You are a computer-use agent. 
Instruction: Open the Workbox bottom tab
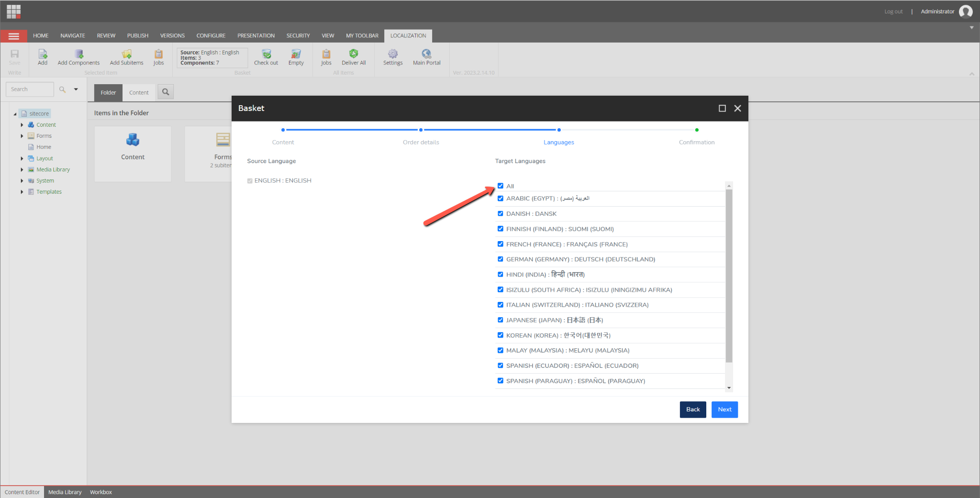pos(101,492)
